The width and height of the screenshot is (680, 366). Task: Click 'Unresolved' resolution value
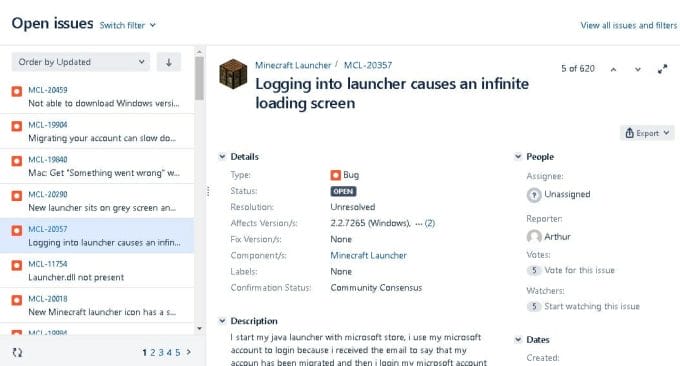353,207
